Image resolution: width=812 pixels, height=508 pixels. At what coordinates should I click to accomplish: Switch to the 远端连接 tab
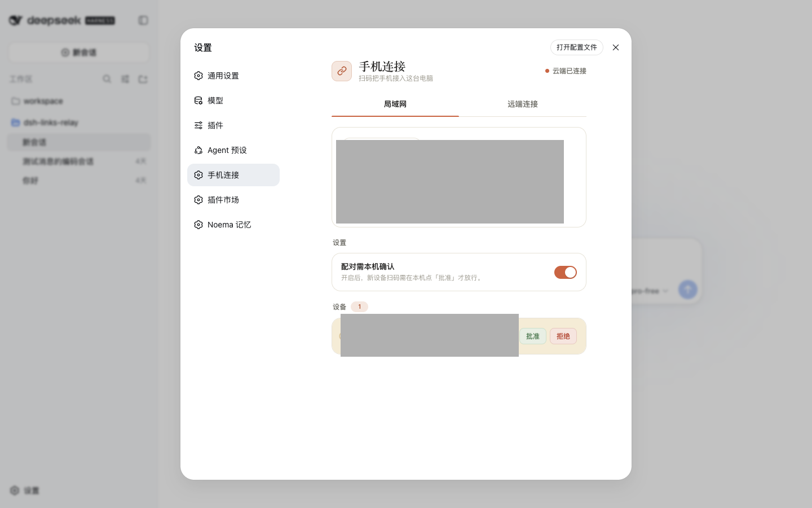coord(523,104)
